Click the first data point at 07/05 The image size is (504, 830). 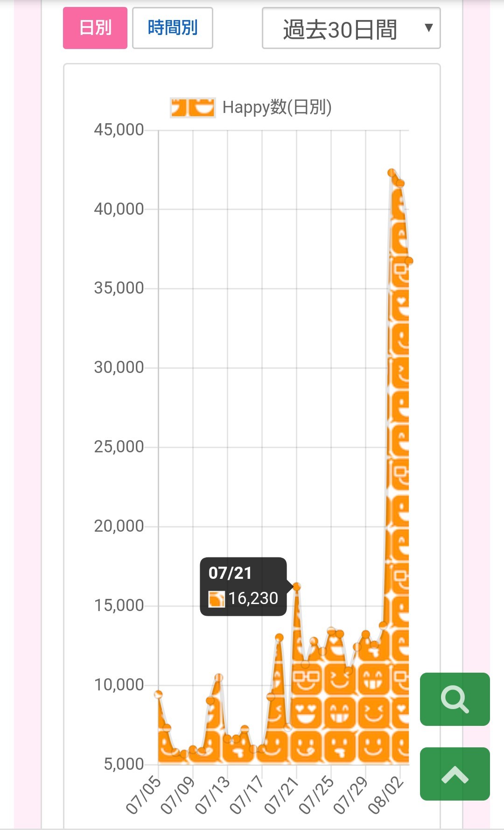[x=158, y=694]
